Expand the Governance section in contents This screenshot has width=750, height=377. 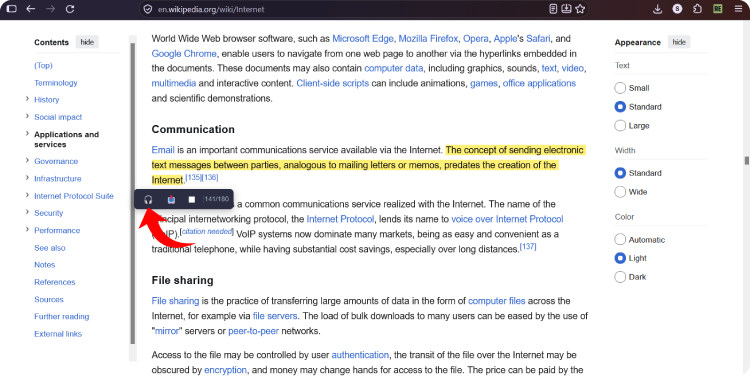[27, 161]
